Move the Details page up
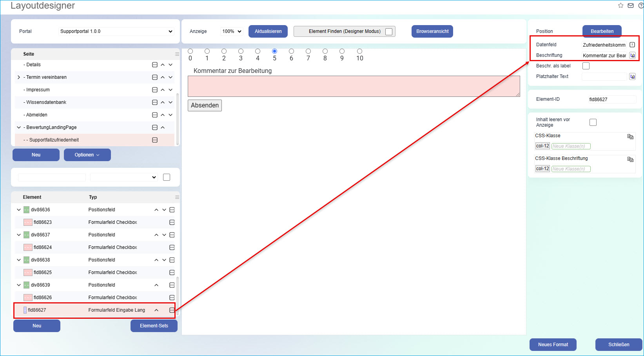This screenshot has height=356, width=644. [163, 65]
